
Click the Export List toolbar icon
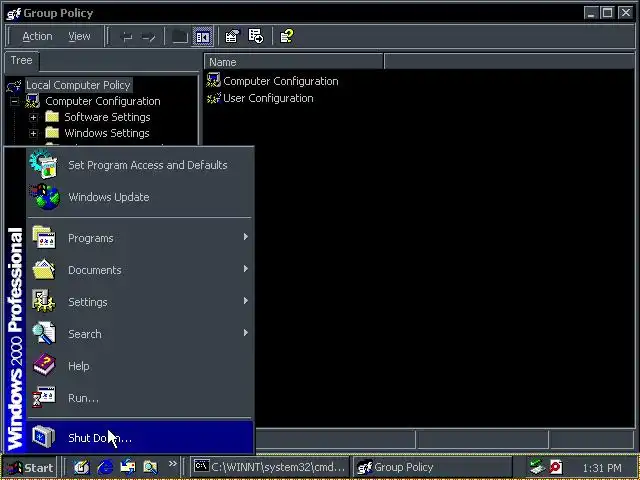[x=256, y=37]
